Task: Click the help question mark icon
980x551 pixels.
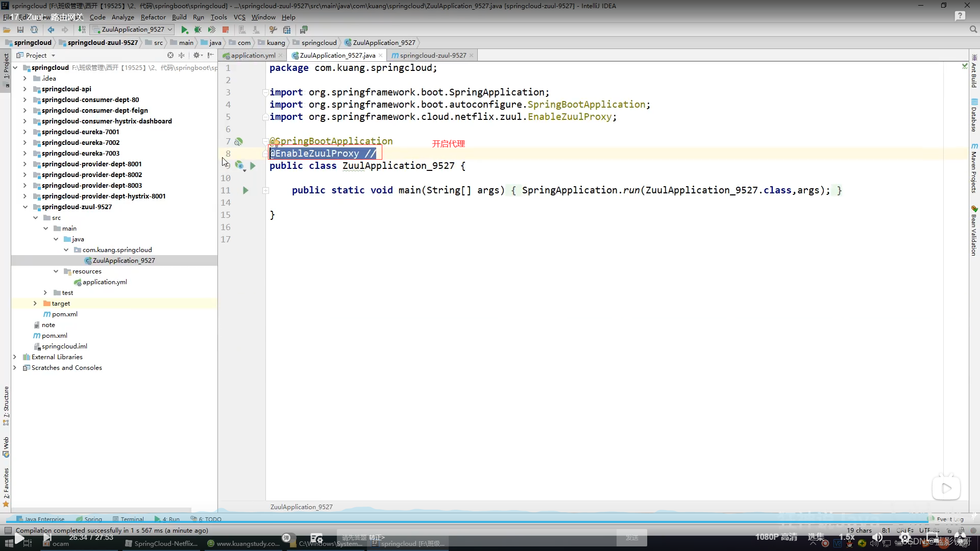Action: click(960, 16)
